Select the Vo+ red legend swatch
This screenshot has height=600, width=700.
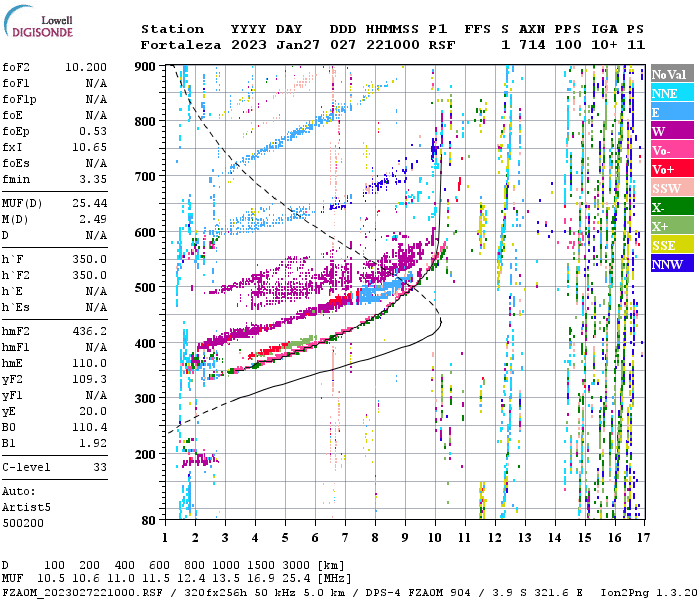pos(672,169)
